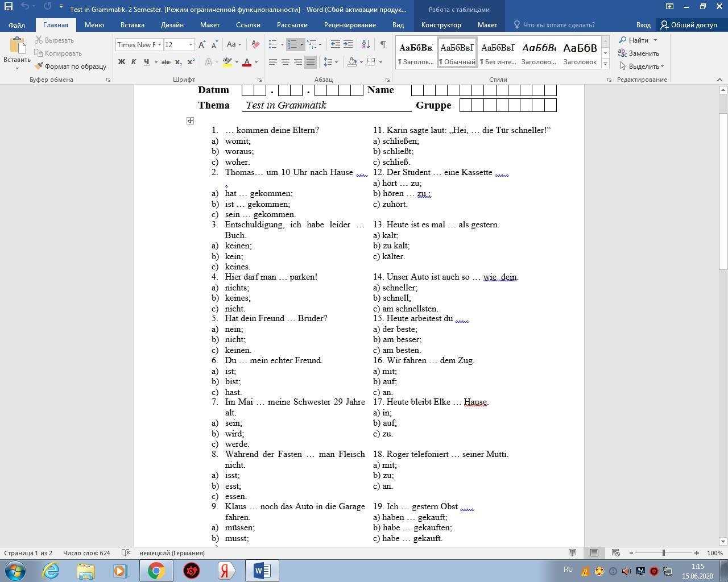The width and height of the screenshot is (728, 582).
Task: Open Google Chrome from the taskbar
Action: pos(156,570)
